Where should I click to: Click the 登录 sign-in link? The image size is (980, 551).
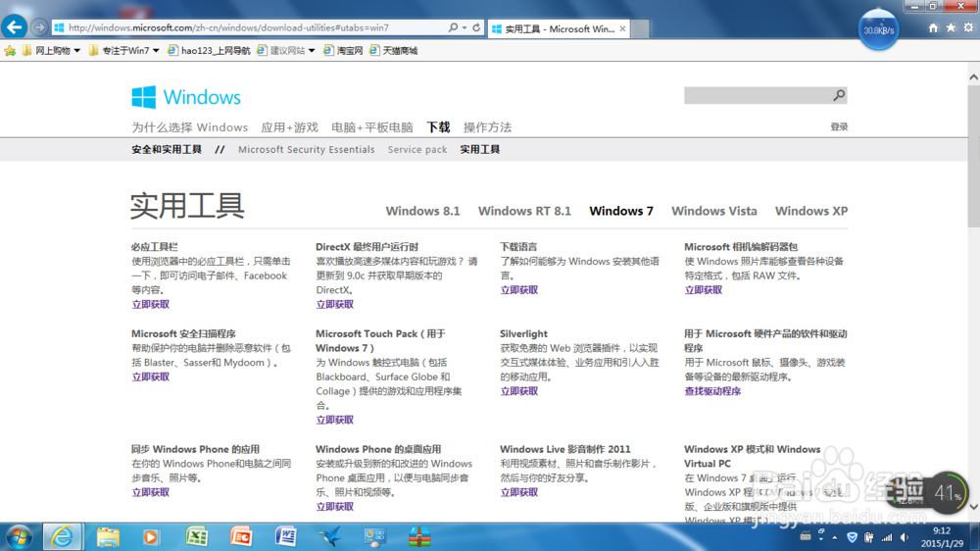pos(839,126)
